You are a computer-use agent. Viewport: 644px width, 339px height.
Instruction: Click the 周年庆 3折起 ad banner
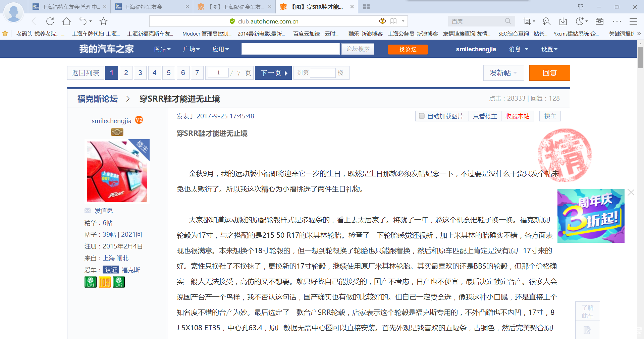pyautogui.click(x=591, y=216)
